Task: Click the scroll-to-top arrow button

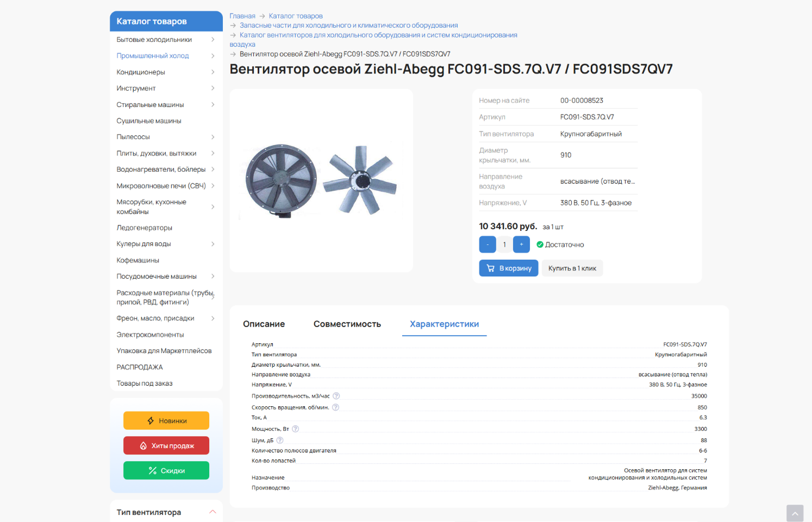Action: tap(795, 513)
